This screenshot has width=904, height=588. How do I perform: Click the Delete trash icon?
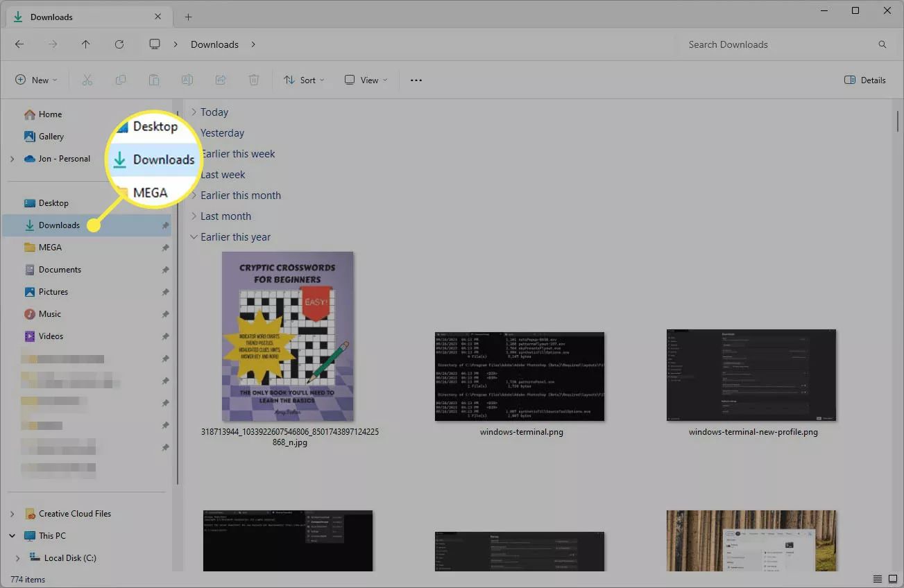point(254,80)
